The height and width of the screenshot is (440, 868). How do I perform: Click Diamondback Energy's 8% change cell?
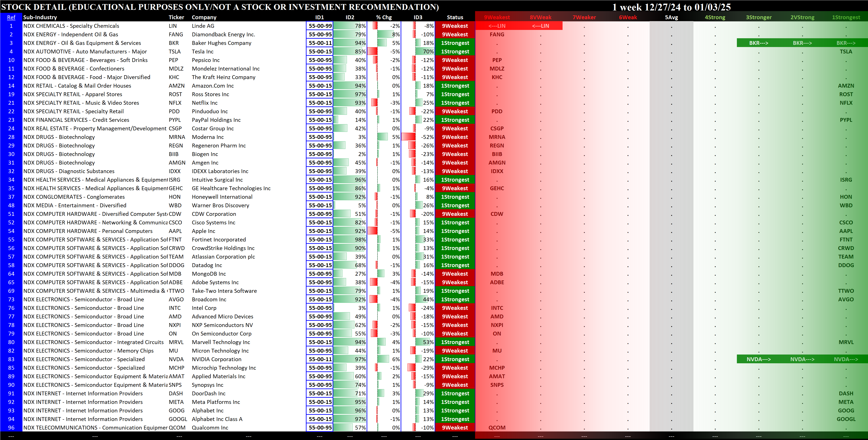[384, 34]
